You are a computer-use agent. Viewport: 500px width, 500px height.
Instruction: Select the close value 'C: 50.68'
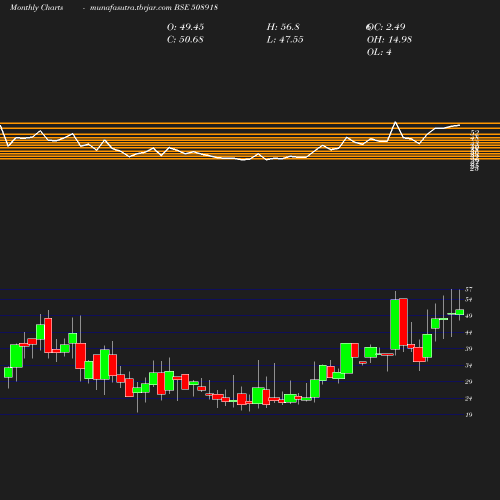[185, 40]
